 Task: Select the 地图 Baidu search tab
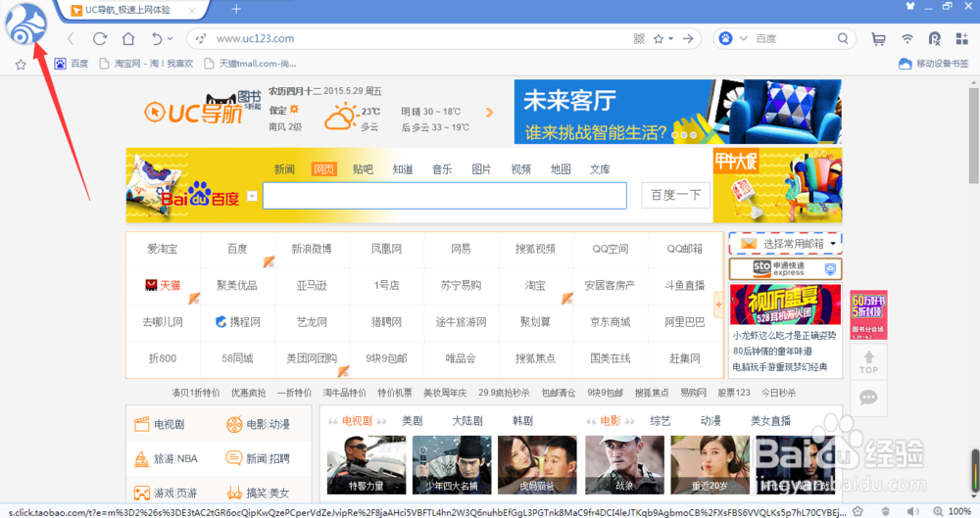click(x=560, y=169)
